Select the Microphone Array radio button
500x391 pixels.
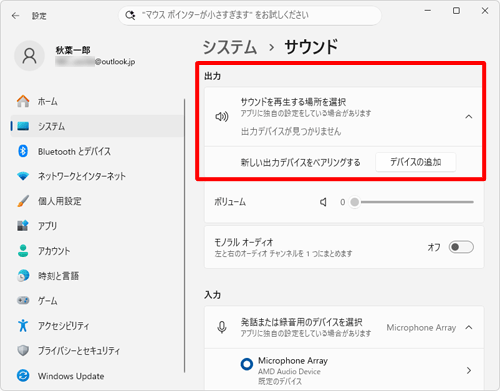(247, 364)
